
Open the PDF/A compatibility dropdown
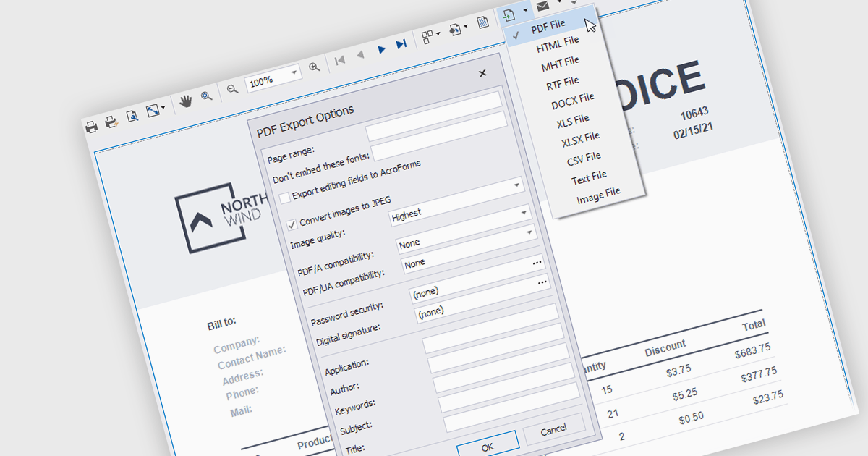pos(529,233)
